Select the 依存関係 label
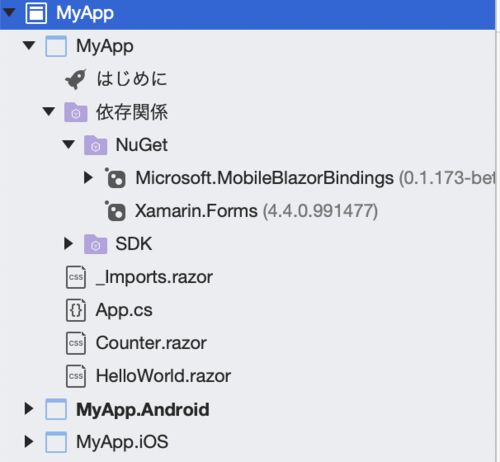This screenshot has width=500, height=462. [x=132, y=112]
